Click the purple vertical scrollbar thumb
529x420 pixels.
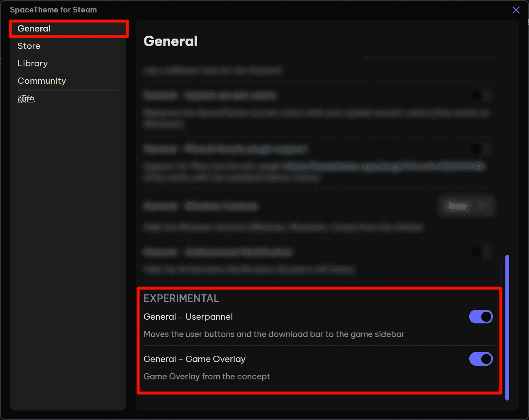point(507,328)
